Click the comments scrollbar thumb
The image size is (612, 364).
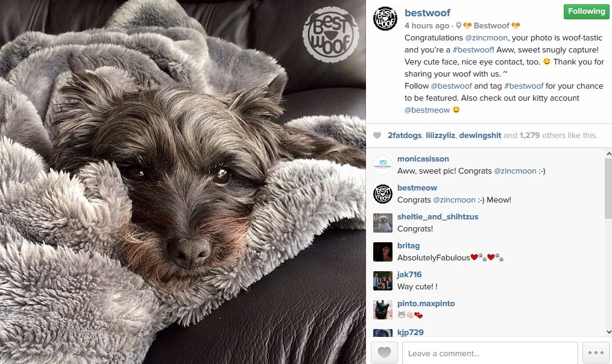pos(608,189)
